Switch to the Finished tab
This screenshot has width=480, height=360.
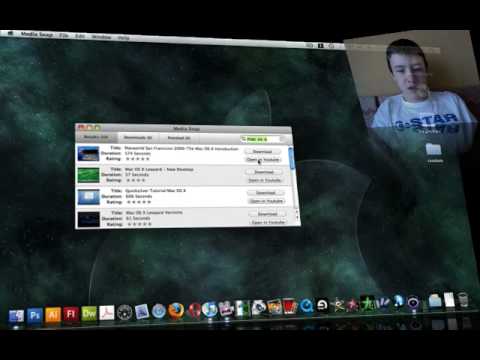(179, 138)
